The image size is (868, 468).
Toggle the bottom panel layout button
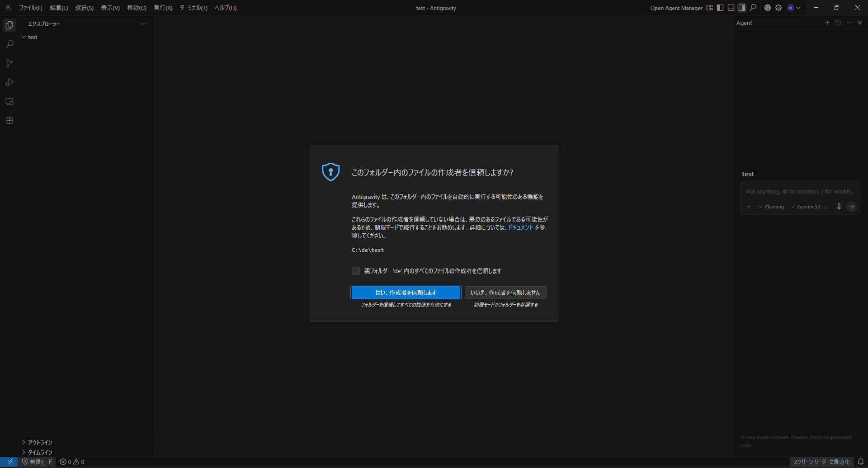731,8
